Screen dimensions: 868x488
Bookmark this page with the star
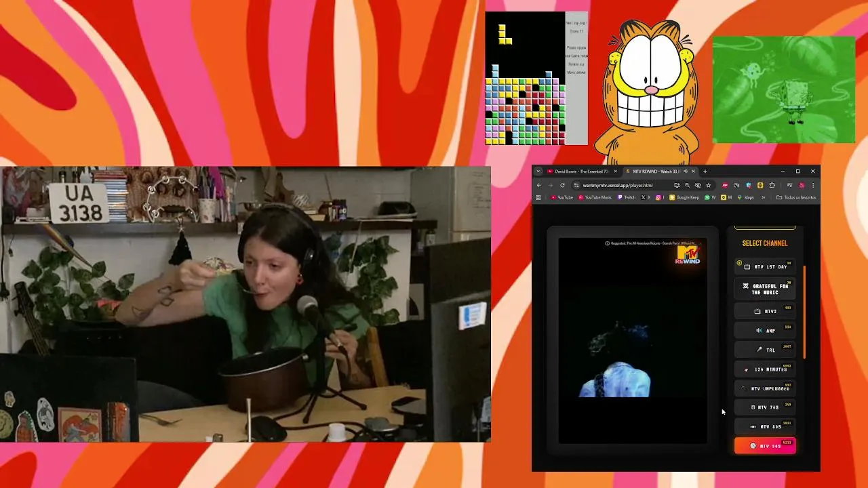click(x=709, y=185)
